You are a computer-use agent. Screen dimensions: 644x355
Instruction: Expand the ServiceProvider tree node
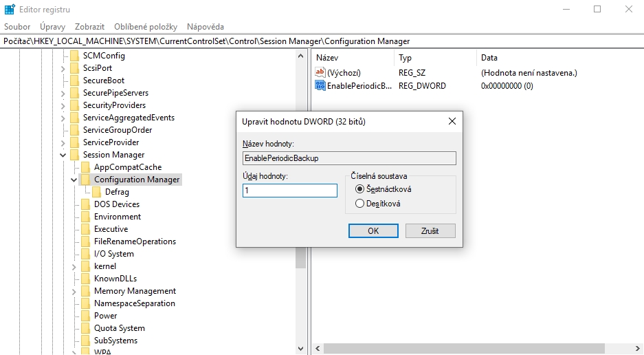63,142
